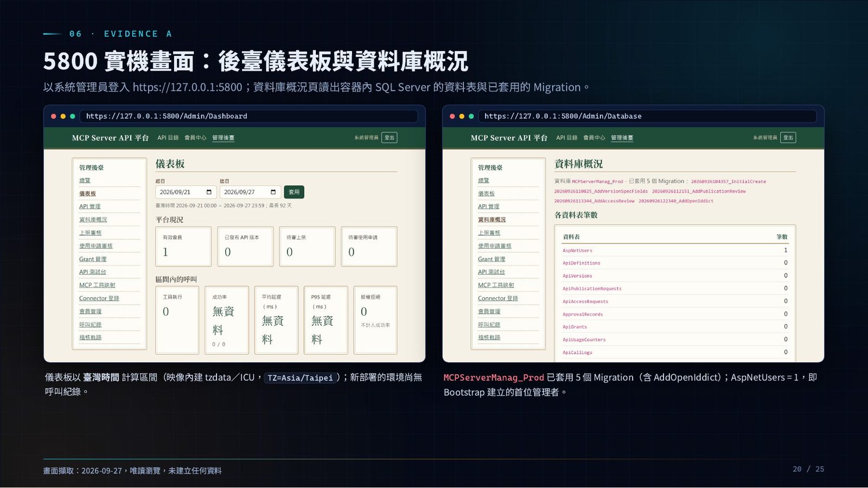Click 登出 in the Database window
The image size is (868, 488).
click(788, 138)
